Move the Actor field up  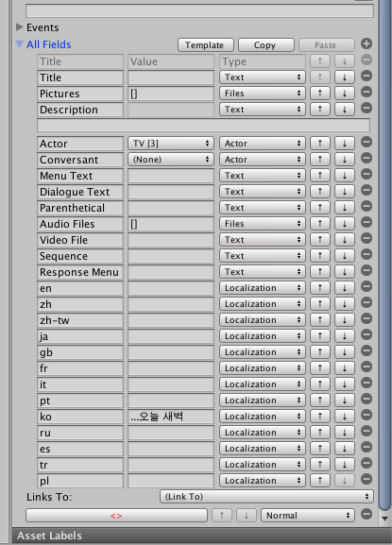click(x=319, y=144)
